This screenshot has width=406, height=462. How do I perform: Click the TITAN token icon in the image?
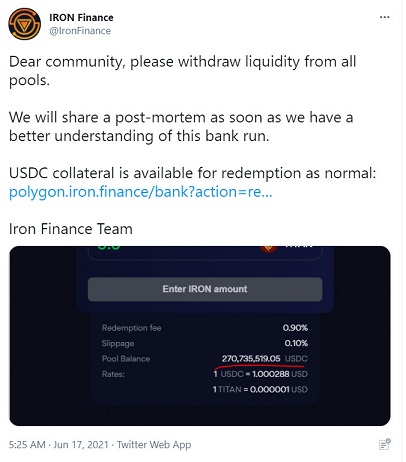268,249
